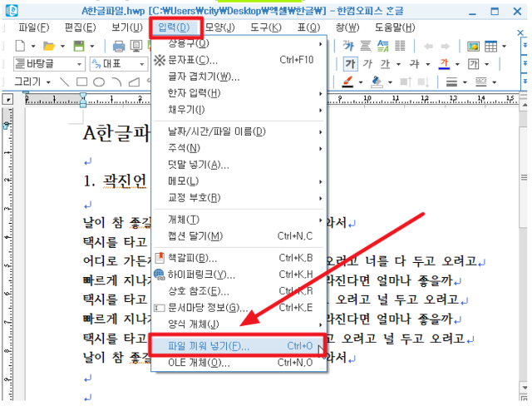The height and width of the screenshot is (411, 532).
Task: Choose 문서마당 정보(G) menu entry
Action: [238, 308]
